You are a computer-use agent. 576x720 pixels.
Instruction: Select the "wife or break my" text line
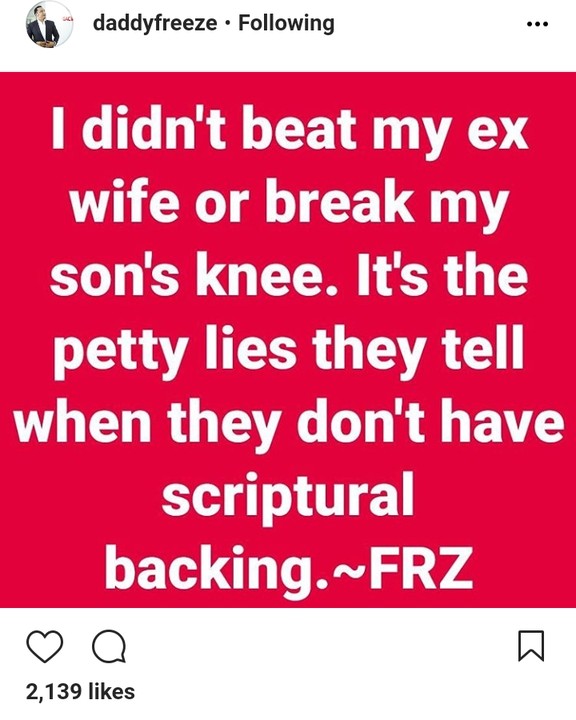click(x=289, y=203)
